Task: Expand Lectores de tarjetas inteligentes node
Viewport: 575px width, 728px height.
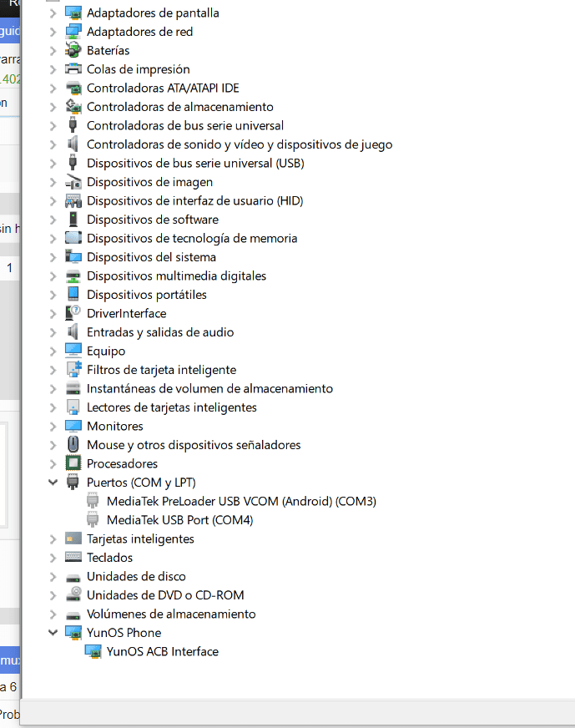Action: click(53, 407)
